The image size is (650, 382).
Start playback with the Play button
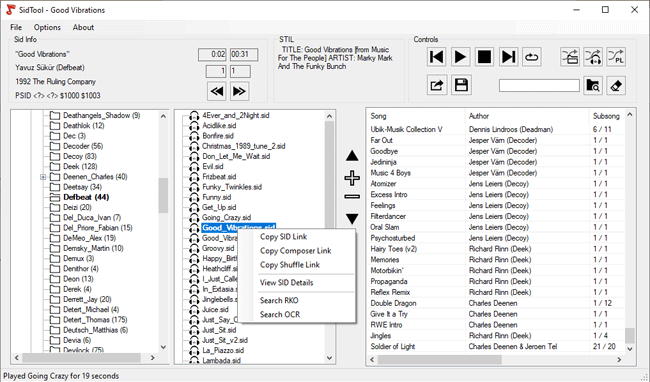coord(460,57)
